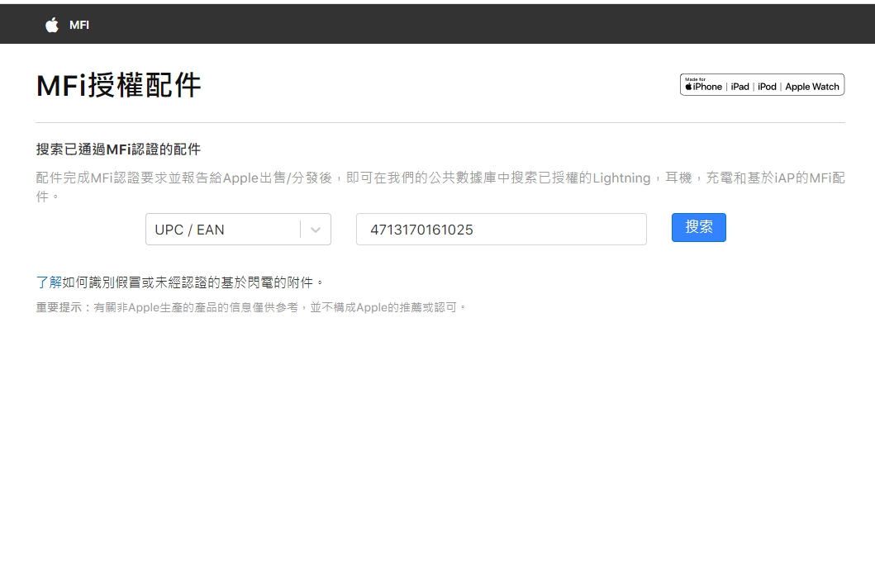
Task: Open the UPC / EAN search type dropdown
Action: (x=223, y=230)
